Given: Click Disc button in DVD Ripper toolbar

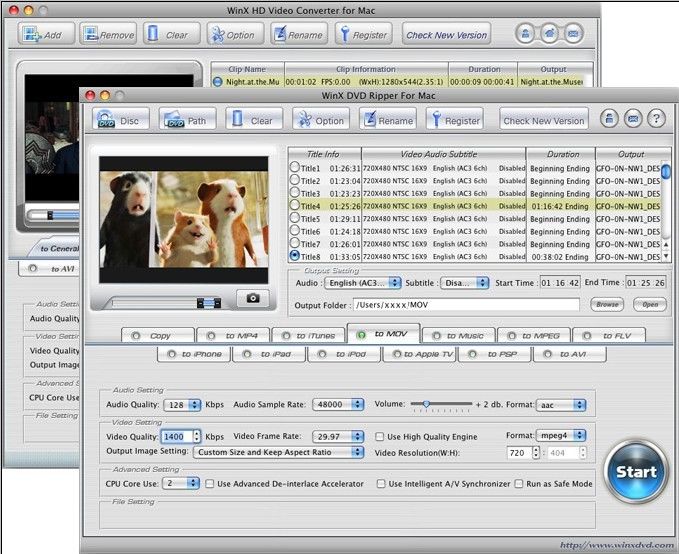Looking at the screenshot, I should click(121, 119).
